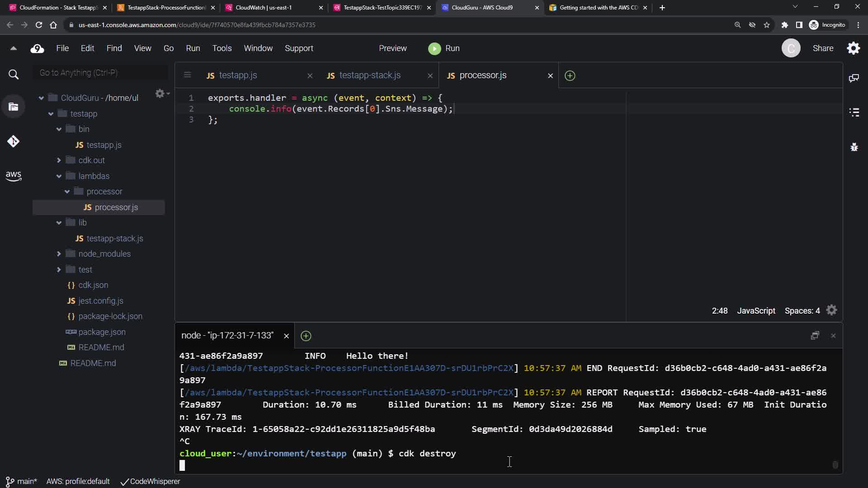The height and width of the screenshot is (488, 868).
Task: Click the Share button
Action: pos(822,48)
